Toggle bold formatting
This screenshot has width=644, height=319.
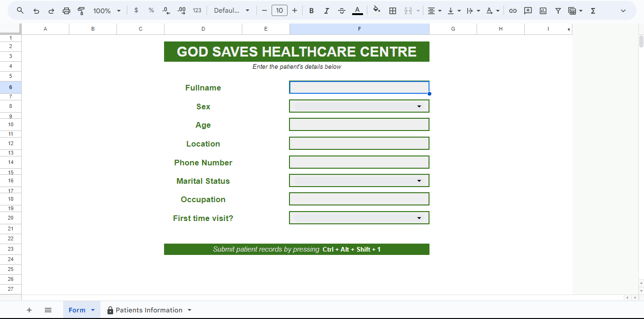(311, 10)
